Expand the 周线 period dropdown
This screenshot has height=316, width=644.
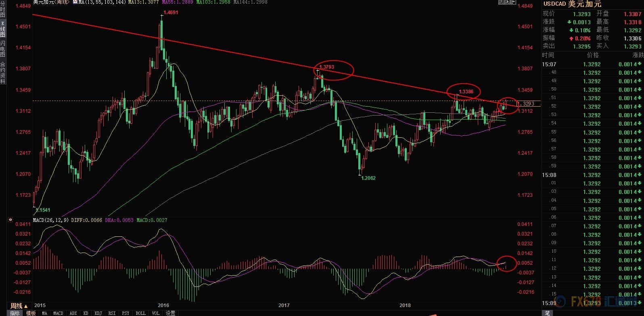[x=19, y=306]
